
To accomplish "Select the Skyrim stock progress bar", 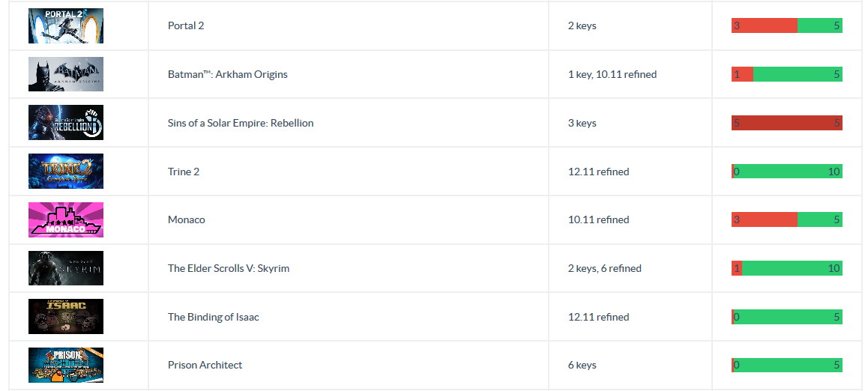I will click(786, 268).
